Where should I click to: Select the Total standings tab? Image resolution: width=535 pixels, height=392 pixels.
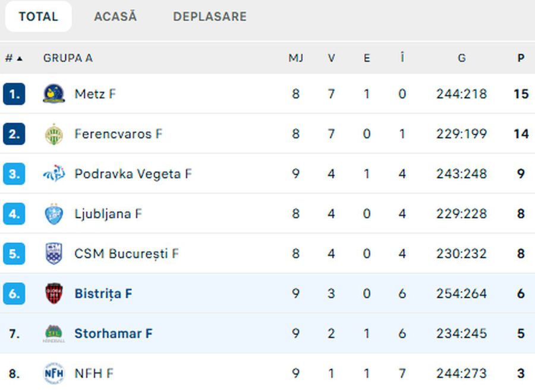point(38,17)
